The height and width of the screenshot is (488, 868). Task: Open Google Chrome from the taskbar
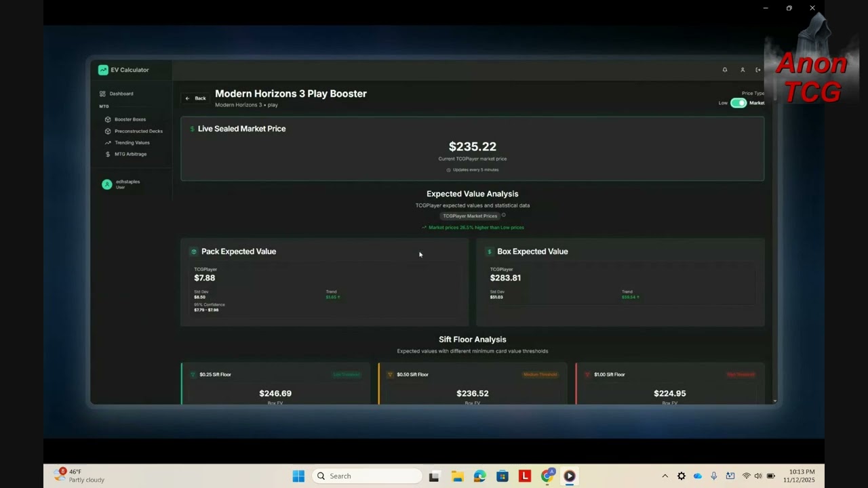coord(547,476)
